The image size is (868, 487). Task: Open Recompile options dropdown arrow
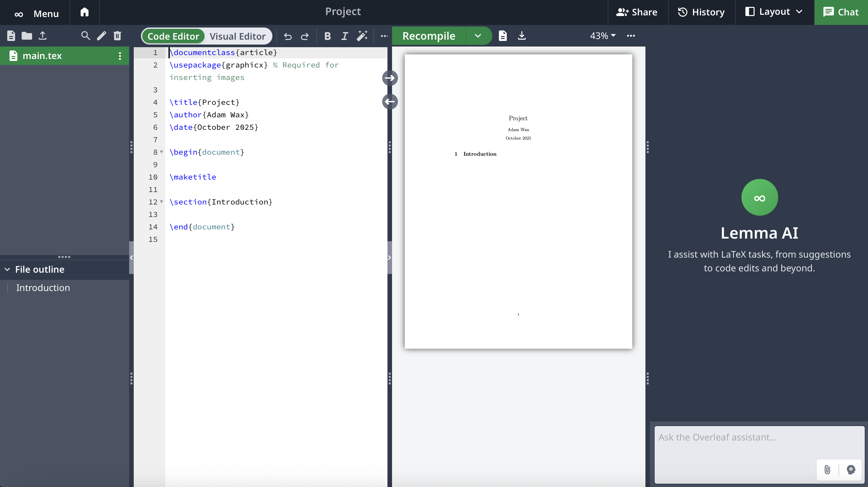point(478,36)
